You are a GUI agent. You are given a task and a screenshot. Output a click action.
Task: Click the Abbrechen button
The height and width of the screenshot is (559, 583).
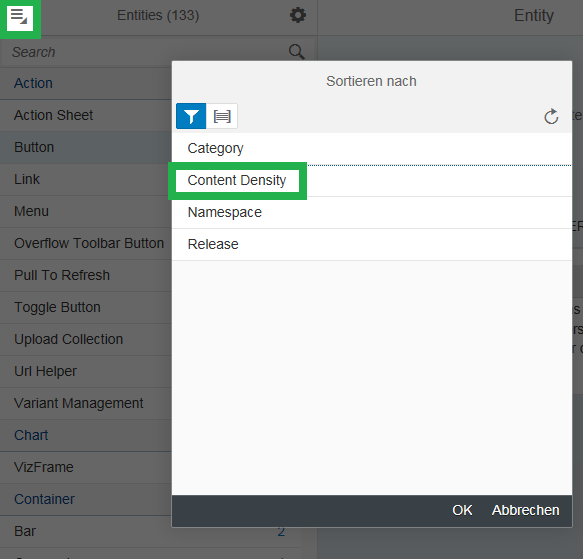[525, 510]
